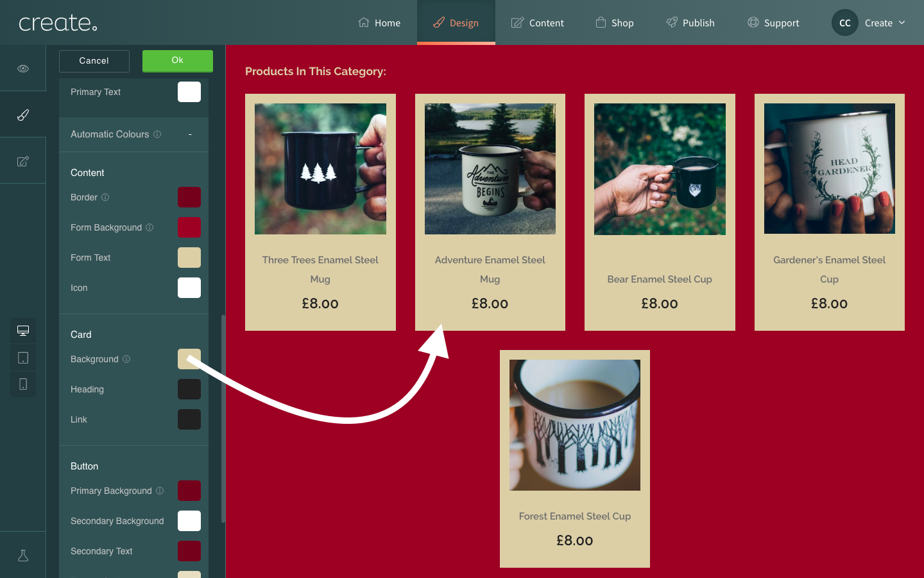
Task: Click the Cancel button
Action: pyautogui.click(x=94, y=61)
